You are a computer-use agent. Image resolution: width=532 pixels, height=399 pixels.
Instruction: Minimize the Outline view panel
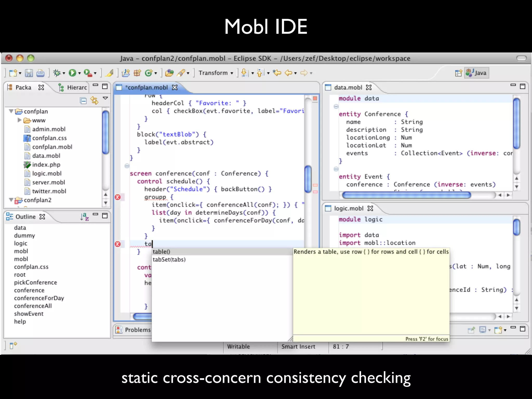click(95, 214)
